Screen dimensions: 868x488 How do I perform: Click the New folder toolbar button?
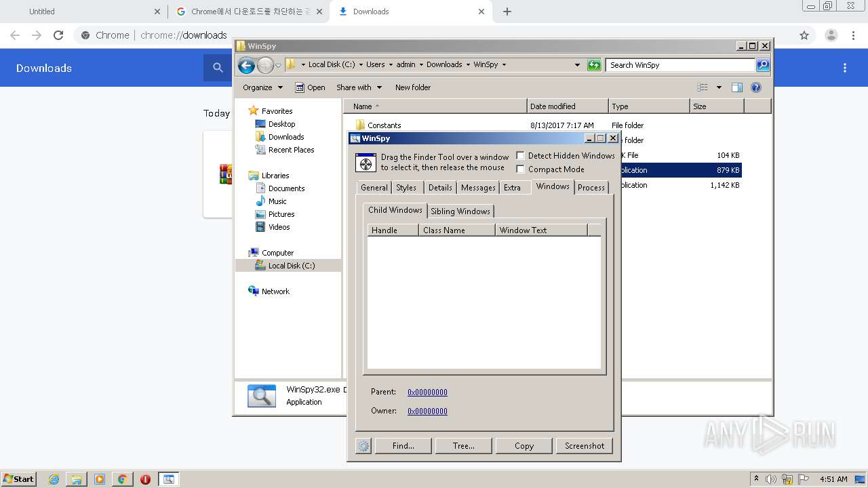coord(413,87)
